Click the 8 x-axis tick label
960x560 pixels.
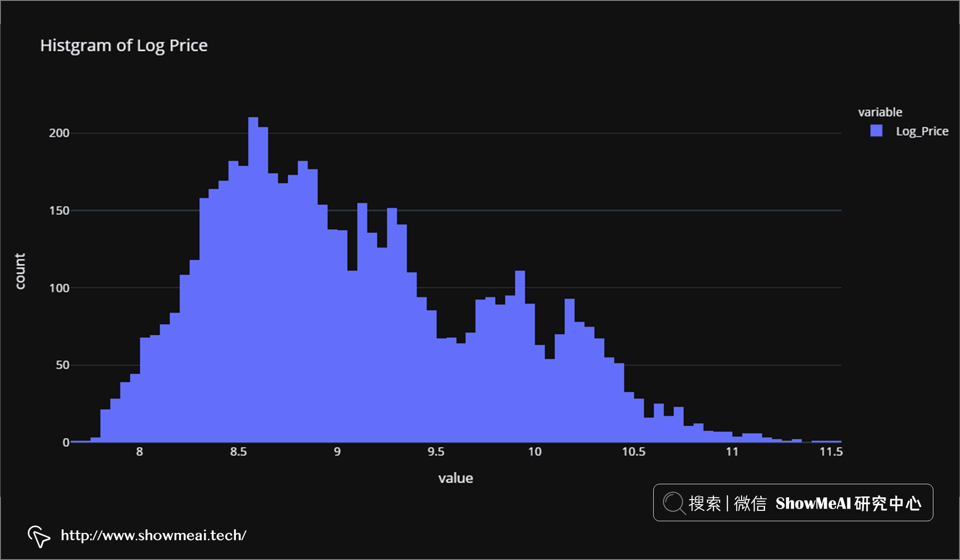coord(139,452)
